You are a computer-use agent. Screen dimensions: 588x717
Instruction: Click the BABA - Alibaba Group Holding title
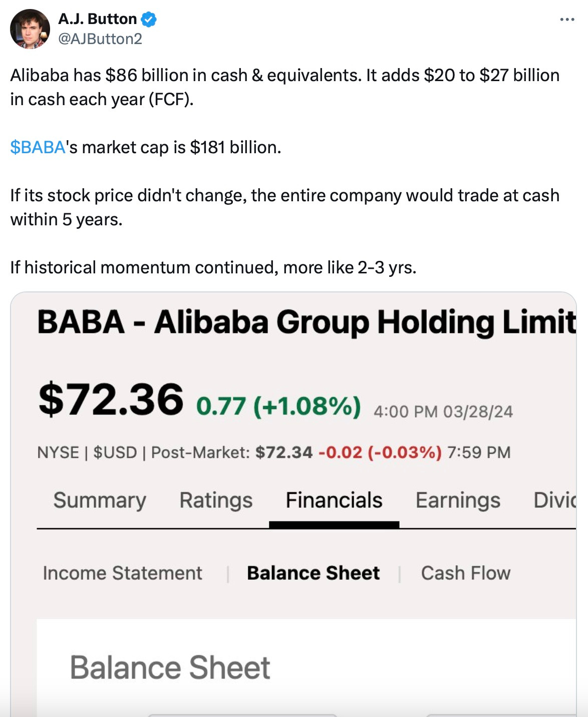(x=307, y=322)
